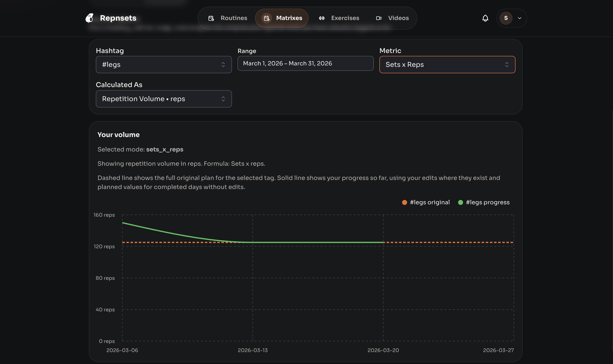The image size is (613, 364).
Task: Click the March 2026 date range field
Action: [305, 64]
